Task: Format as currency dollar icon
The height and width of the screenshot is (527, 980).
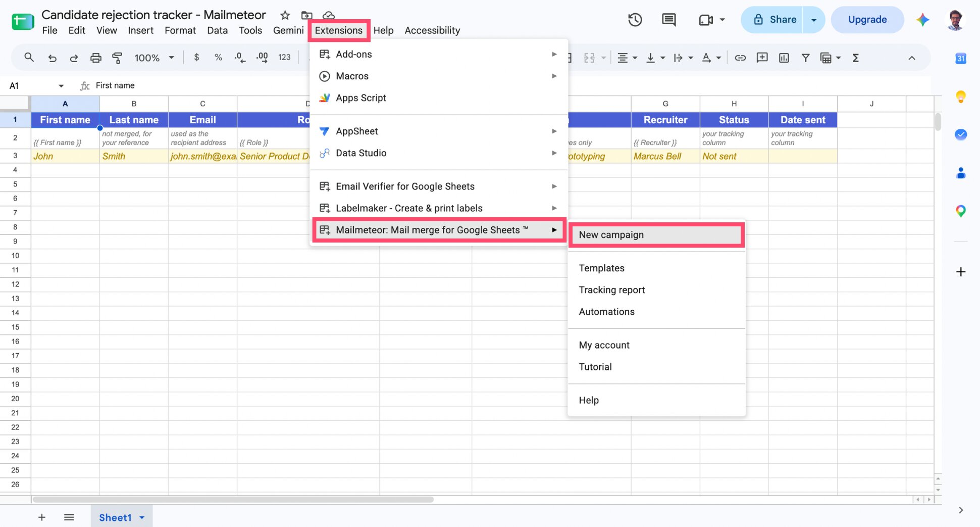Action: [x=196, y=58]
